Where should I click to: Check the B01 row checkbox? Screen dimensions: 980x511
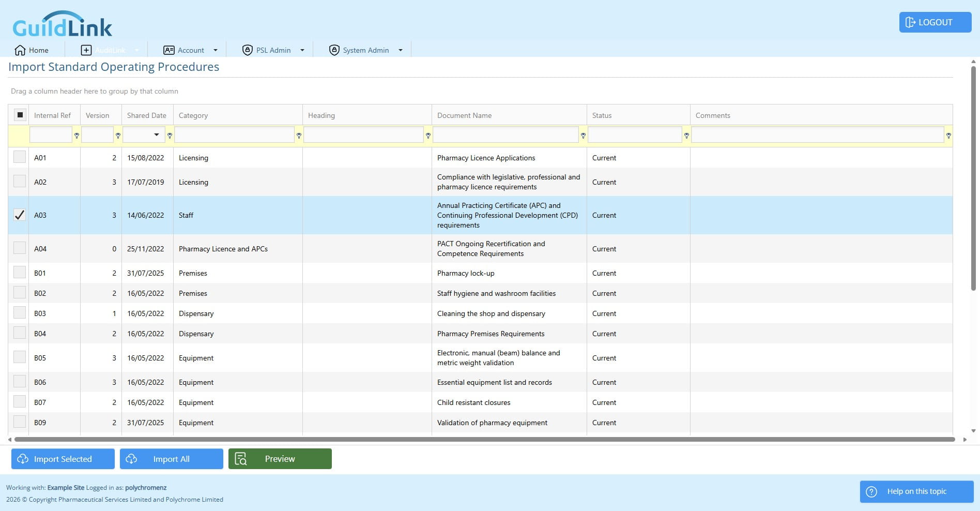tap(20, 272)
